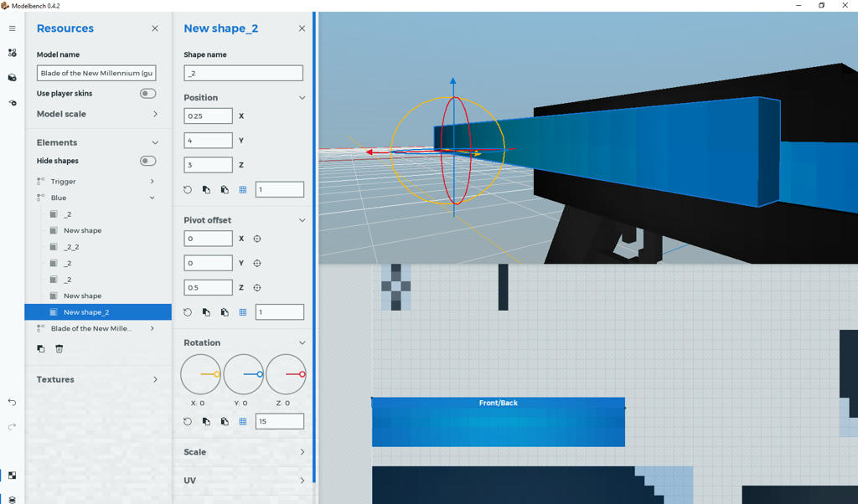Click the undo arrow in left sidebar
The height and width of the screenshot is (504, 858).
tap(12, 402)
